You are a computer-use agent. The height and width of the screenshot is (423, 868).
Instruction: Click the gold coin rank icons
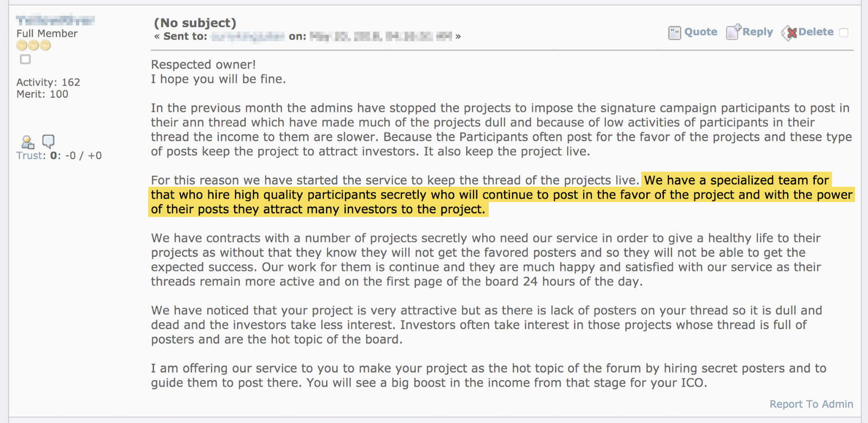coord(34,46)
